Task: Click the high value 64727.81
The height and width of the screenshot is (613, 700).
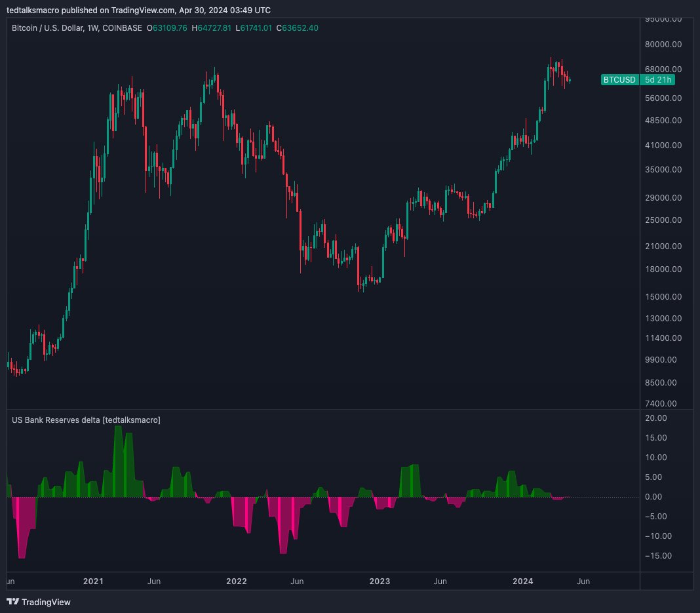Action: point(214,28)
